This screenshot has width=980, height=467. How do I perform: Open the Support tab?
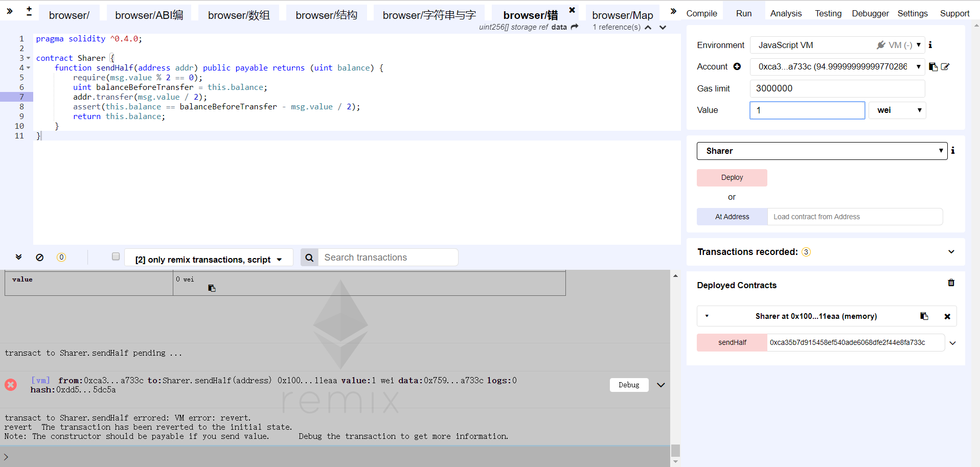tap(954, 13)
